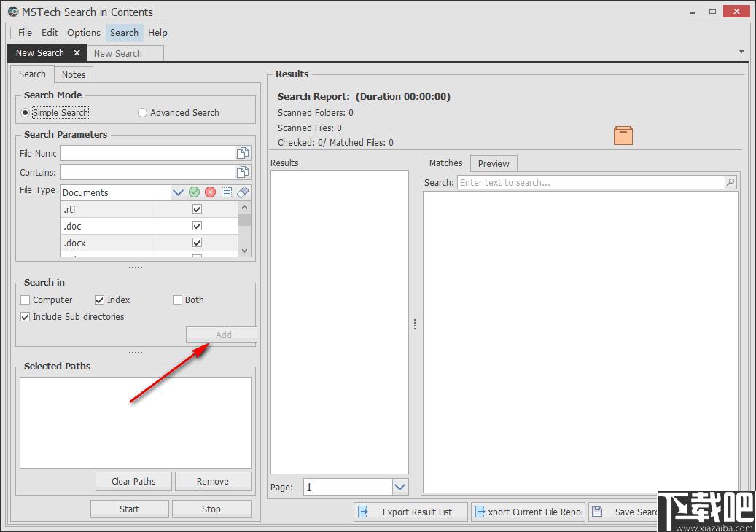The image size is (756, 532).
Task: Click the Selected Paths list box
Action: click(x=136, y=422)
